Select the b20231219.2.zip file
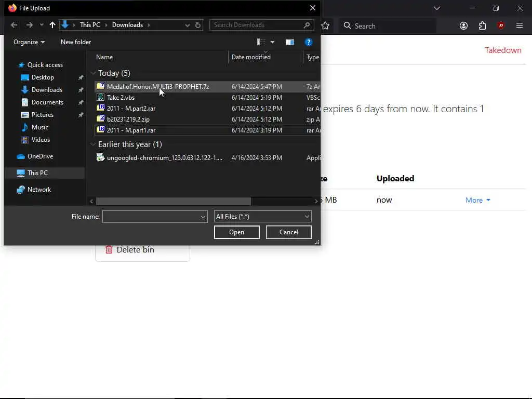Viewport: 532px width, 399px height. pyautogui.click(x=207, y=119)
